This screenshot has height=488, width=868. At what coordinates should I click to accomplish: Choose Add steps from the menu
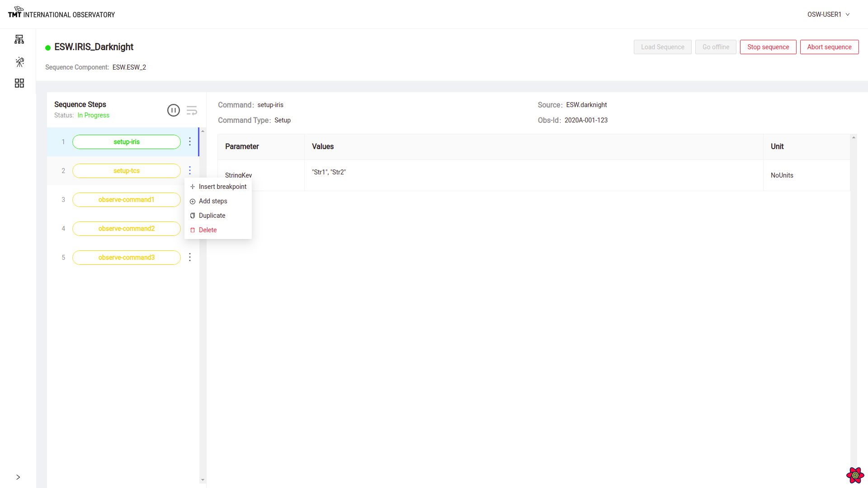[x=218, y=201]
